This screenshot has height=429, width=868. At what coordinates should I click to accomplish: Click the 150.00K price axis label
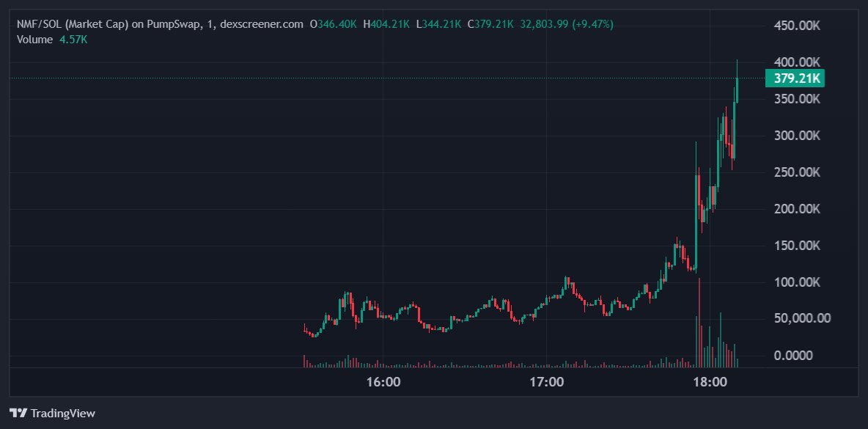(x=797, y=245)
